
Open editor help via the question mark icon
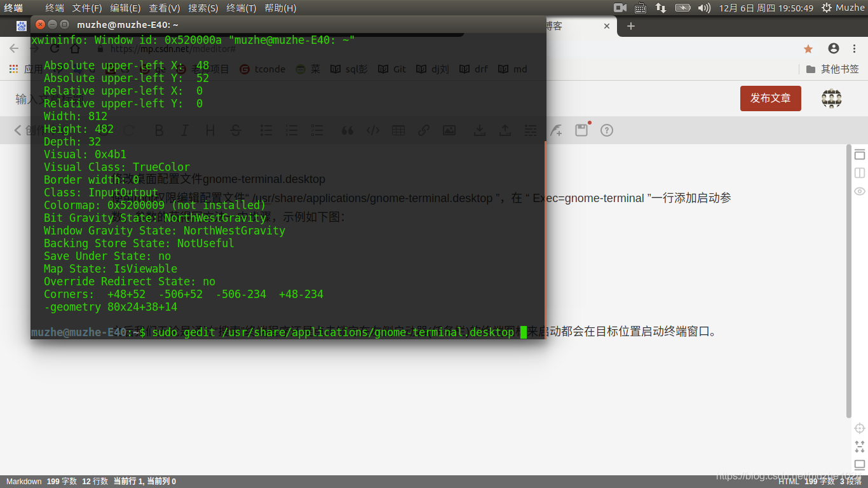607,130
